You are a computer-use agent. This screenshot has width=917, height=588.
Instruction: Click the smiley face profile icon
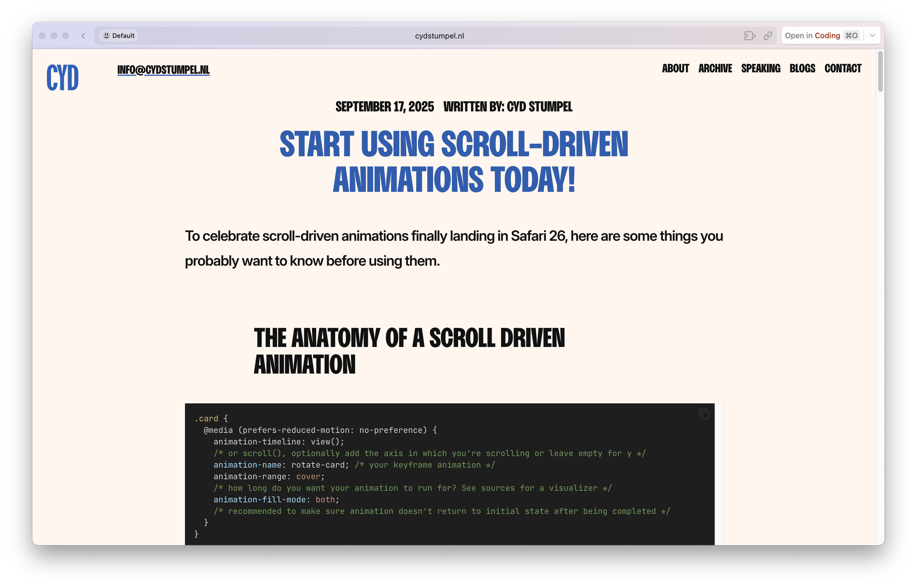click(107, 36)
